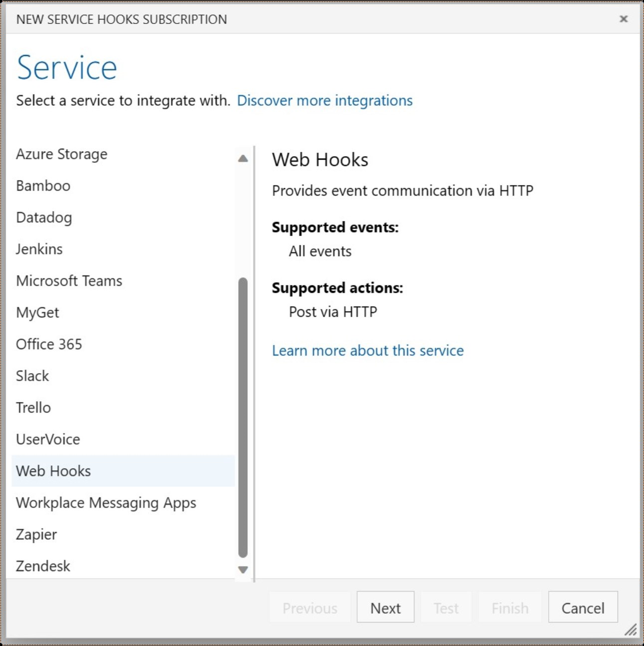Select Zendesk at the bottom of the list
The height and width of the screenshot is (646, 644).
tap(42, 566)
